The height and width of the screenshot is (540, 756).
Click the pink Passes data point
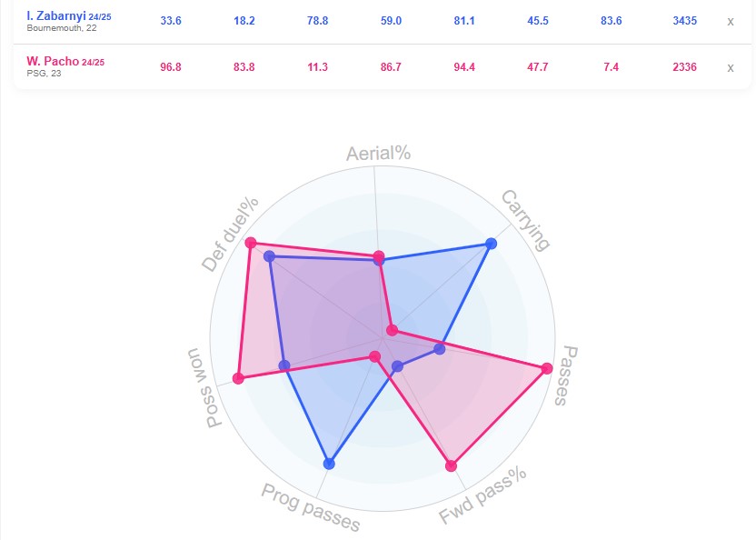[x=546, y=368]
